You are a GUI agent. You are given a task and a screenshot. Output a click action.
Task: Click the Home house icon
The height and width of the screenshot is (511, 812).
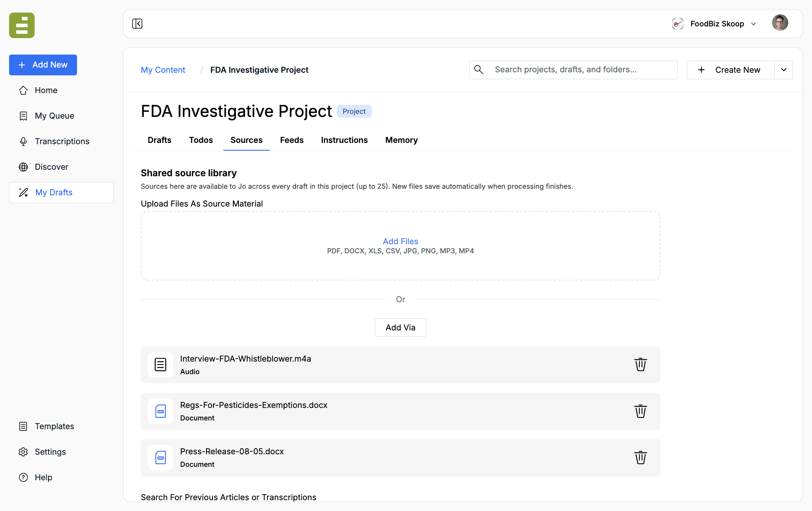(23, 90)
